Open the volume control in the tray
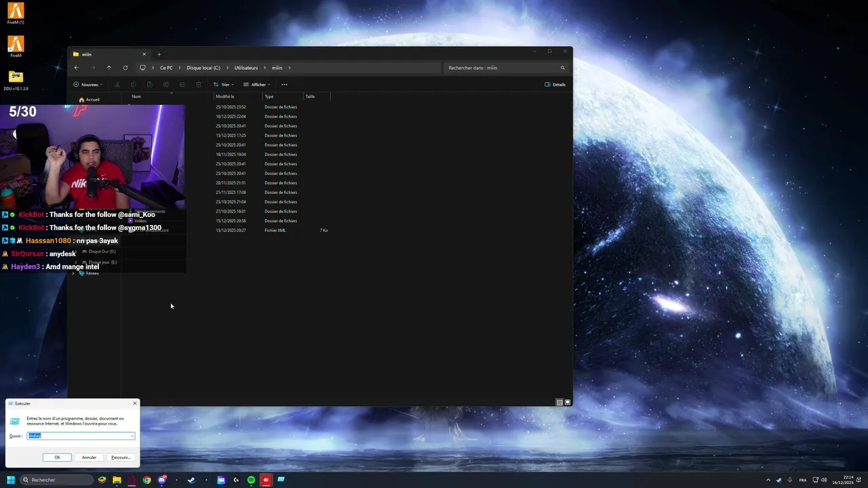The width and height of the screenshot is (868, 488). click(x=824, y=480)
